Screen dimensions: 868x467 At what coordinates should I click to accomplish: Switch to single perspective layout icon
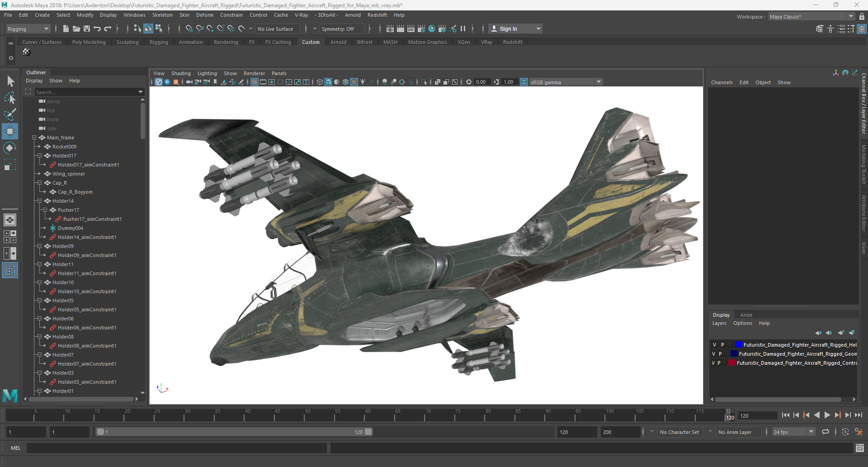click(10, 220)
